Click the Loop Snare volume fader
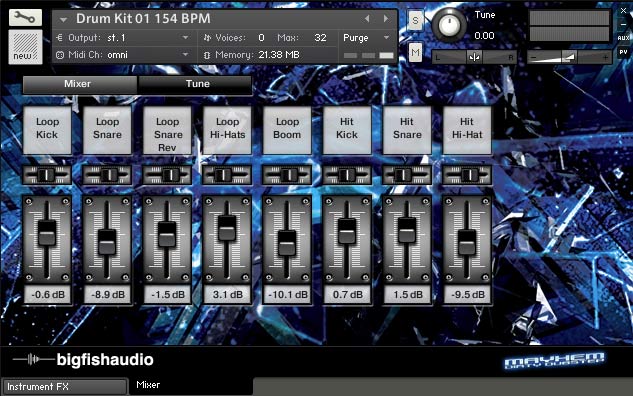633x396 pixels. coord(107,242)
